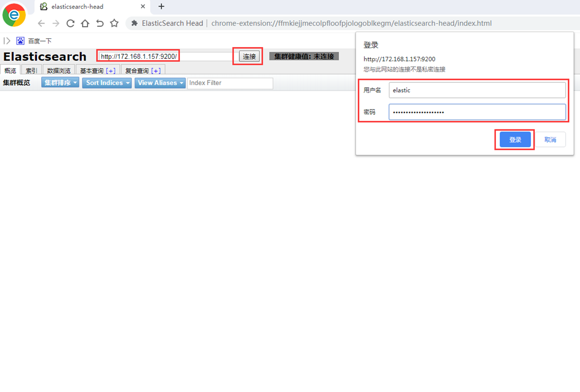
Task: Open a new tab with plus button
Action: pos(161,6)
